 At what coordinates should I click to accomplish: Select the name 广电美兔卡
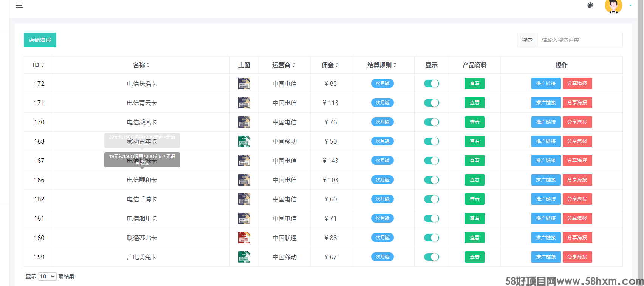(142, 257)
